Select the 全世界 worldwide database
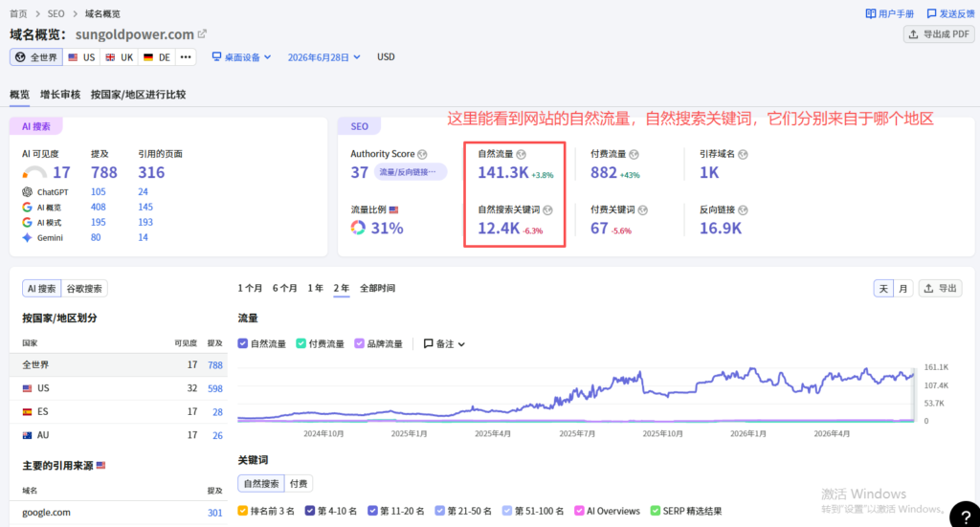Image resolution: width=980 pixels, height=527 pixels. pyautogui.click(x=36, y=56)
